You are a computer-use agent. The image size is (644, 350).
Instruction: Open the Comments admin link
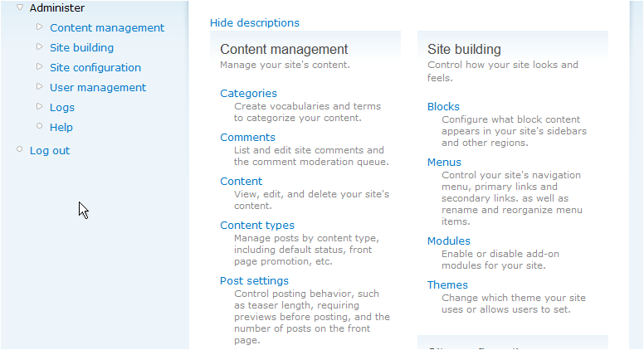tap(247, 137)
